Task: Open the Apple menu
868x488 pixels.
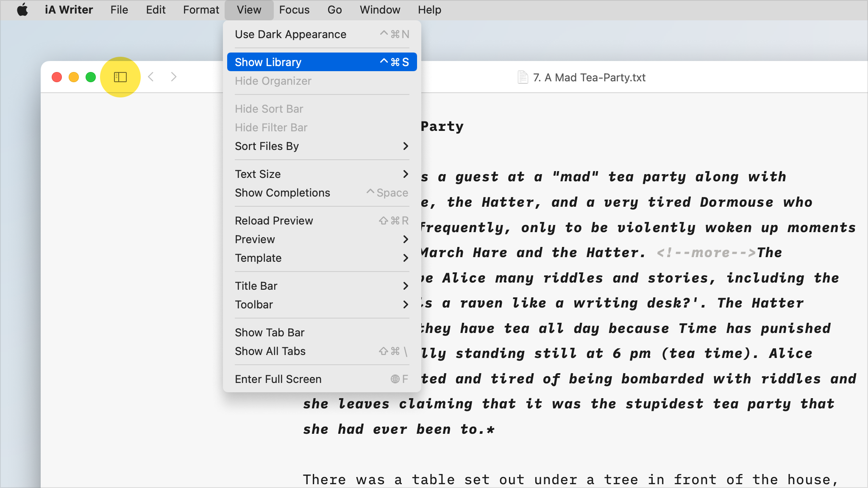Action: point(22,9)
